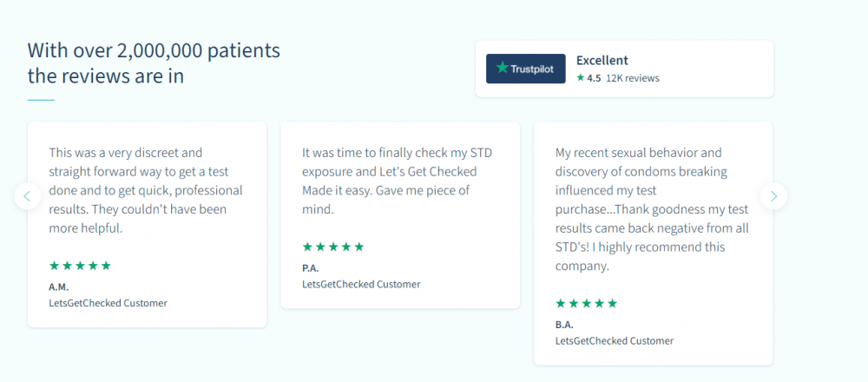The height and width of the screenshot is (382, 868).
Task: Click the reviewer initials P.A.
Action: tap(310, 267)
